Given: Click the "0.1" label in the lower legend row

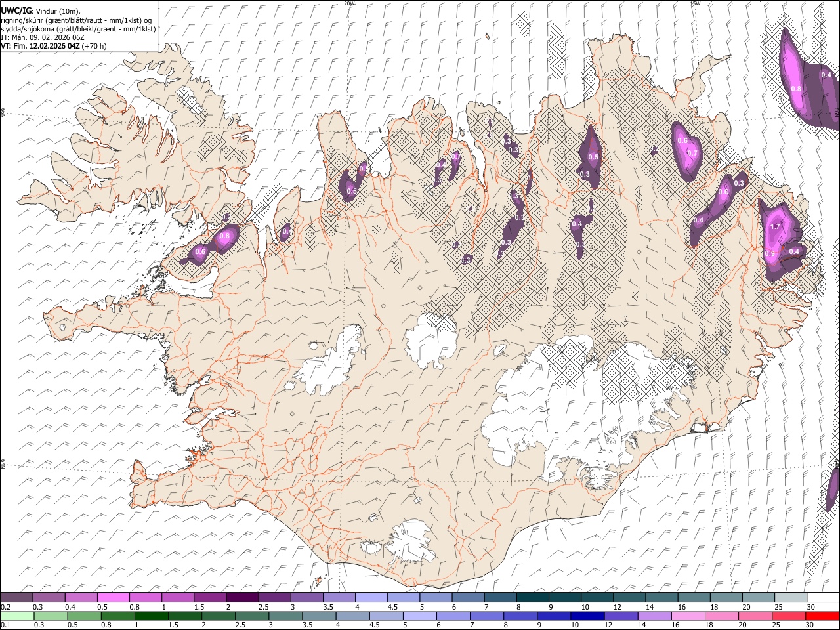Looking at the screenshot, I should tap(6, 625).
